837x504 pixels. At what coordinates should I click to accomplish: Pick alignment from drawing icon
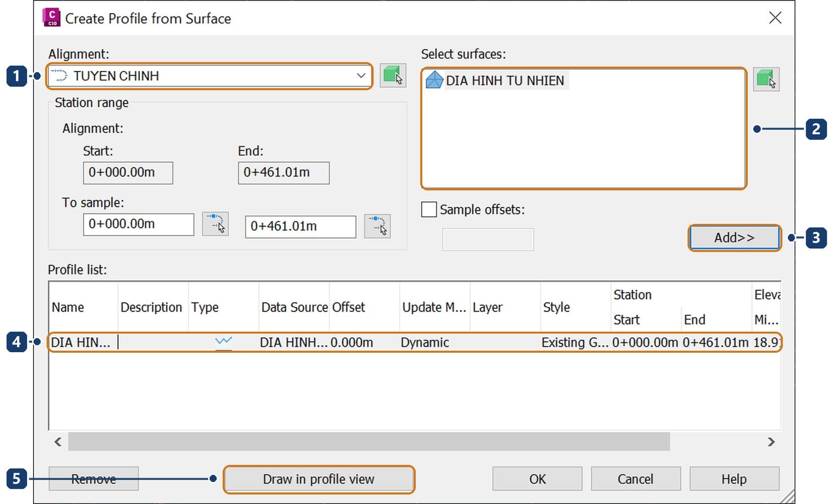point(393,75)
